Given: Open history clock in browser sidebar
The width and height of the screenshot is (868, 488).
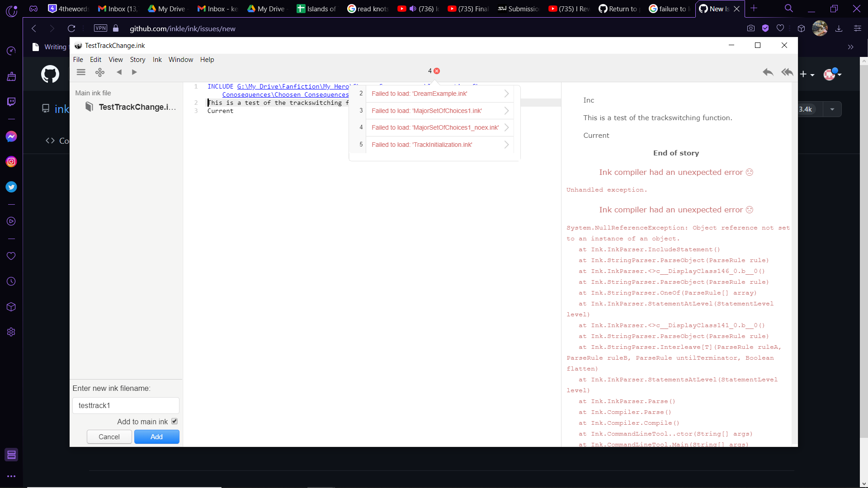Looking at the screenshot, I should 11,282.
